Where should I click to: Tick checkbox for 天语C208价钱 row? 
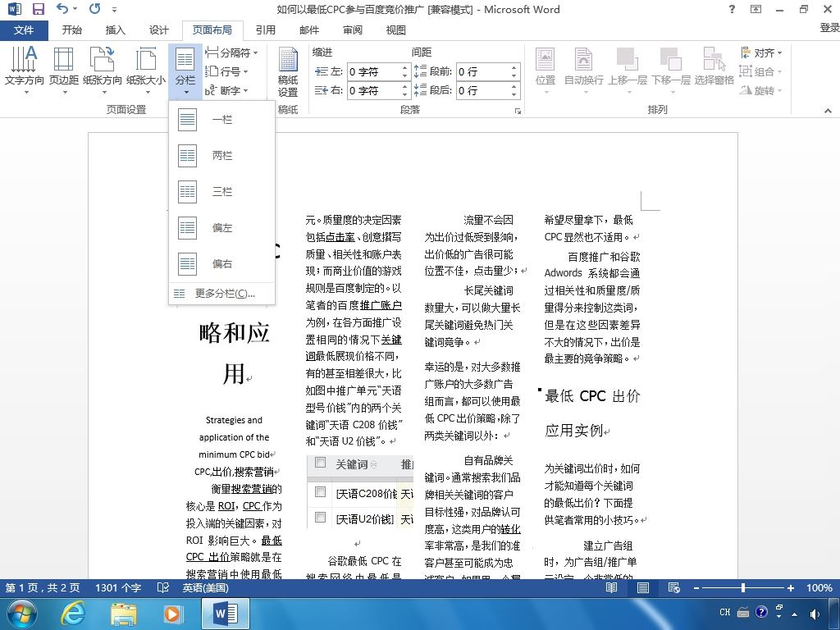[321, 492]
